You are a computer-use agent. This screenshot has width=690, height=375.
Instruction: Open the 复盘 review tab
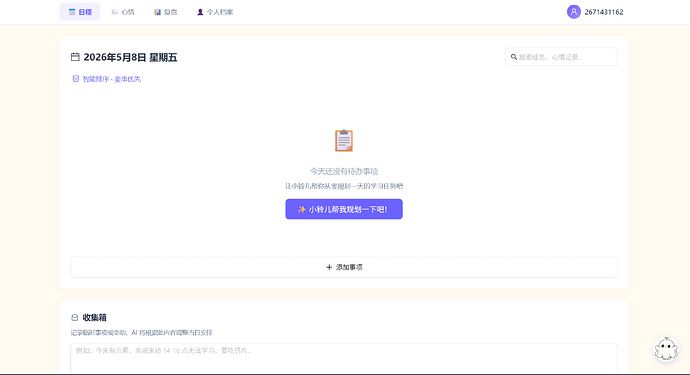[x=165, y=12]
